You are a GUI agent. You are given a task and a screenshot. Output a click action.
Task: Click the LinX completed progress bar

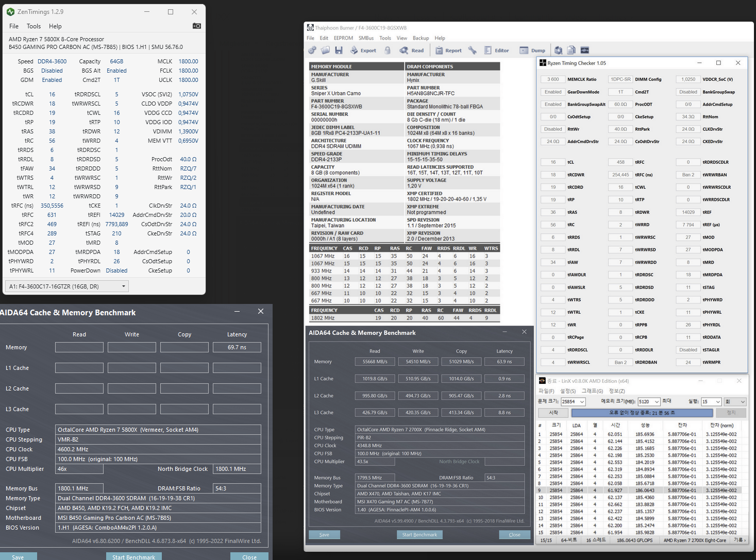tap(642, 413)
